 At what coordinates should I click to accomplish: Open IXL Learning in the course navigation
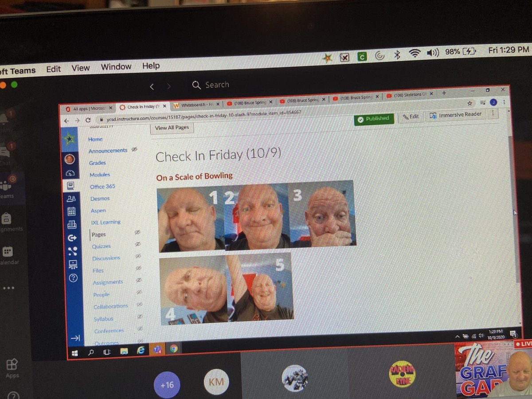tap(106, 222)
